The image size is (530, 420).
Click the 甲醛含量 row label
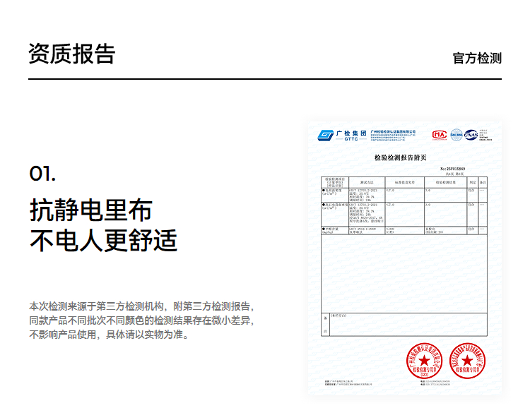(x=331, y=230)
